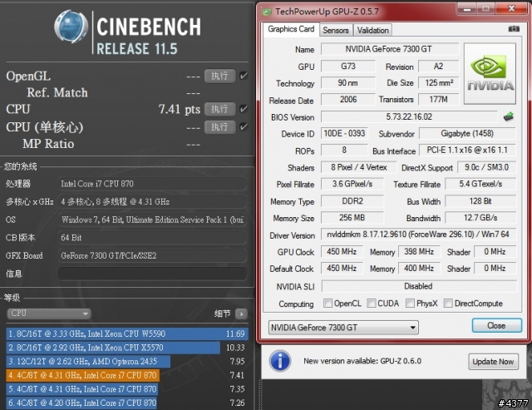Image resolution: width=532 pixels, height=410 pixels.
Task: Click the Memory Type field DDR2
Action: [x=352, y=201]
